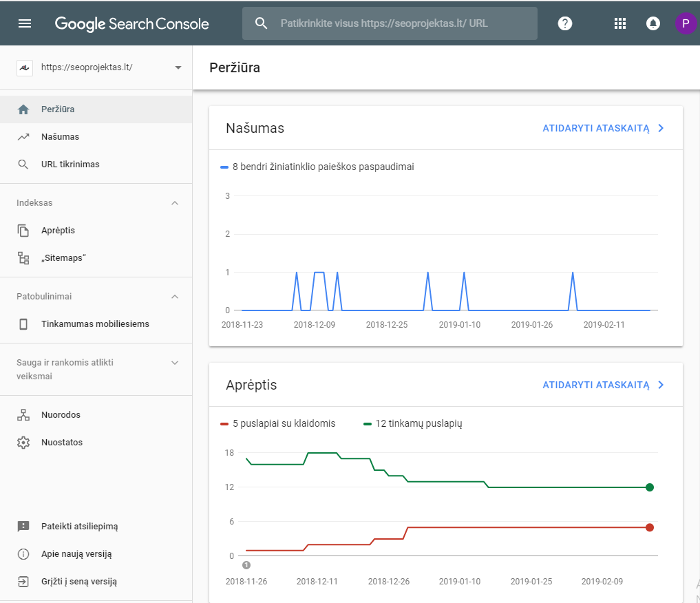Click the seoprojektas.lt site favicon
Image resolution: width=700 pixels, height=603 pixels.
click(x=25, y=68)
